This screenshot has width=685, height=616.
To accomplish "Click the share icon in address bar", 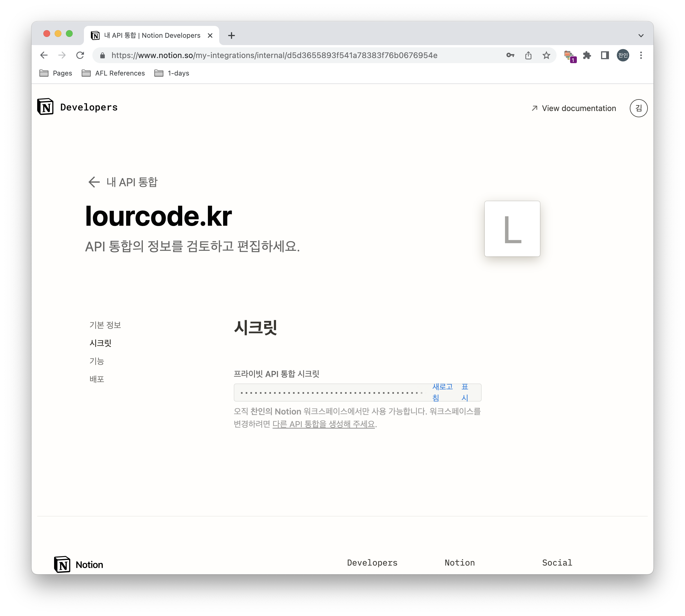I will tap(528, 55).
